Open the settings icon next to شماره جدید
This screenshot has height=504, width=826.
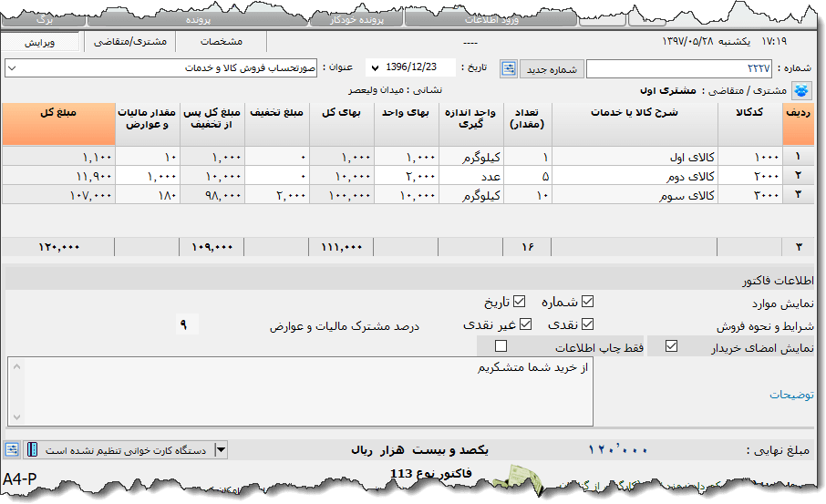tap(509, 68)
